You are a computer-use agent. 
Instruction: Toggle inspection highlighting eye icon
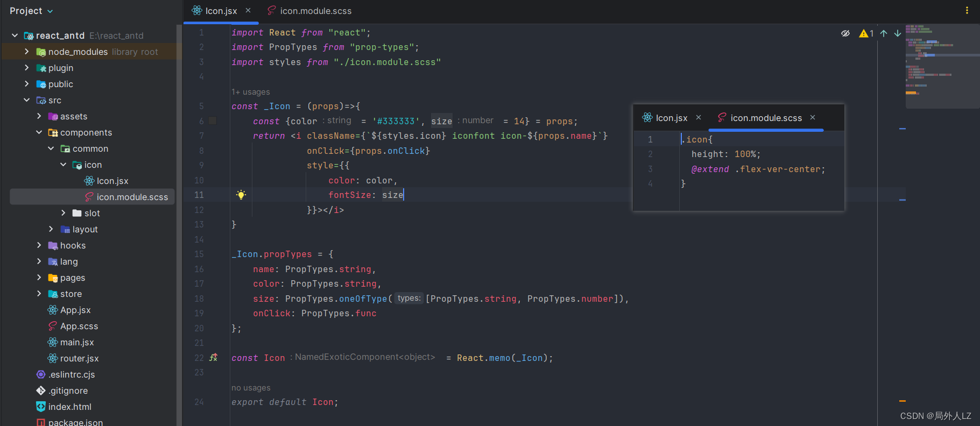click(x=845, y=33)
